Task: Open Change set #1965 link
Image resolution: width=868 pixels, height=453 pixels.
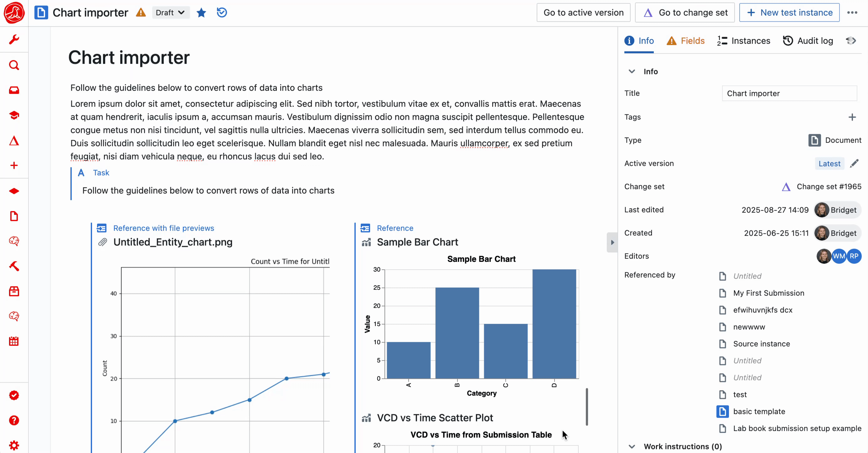Action: 829,187
